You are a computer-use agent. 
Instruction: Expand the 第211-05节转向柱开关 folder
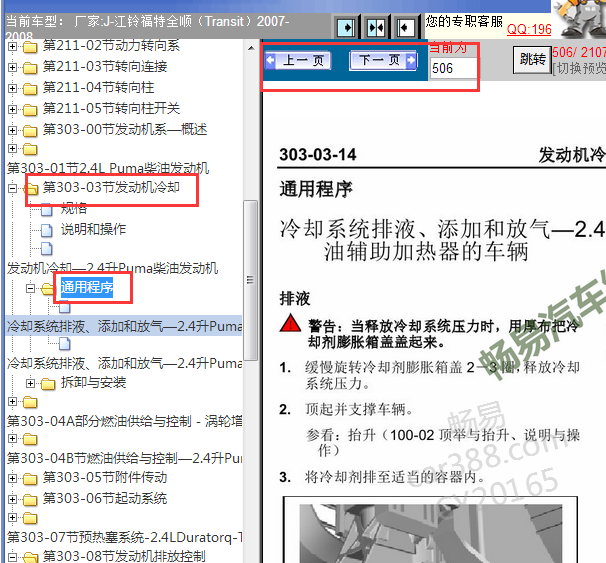[12, 109]
